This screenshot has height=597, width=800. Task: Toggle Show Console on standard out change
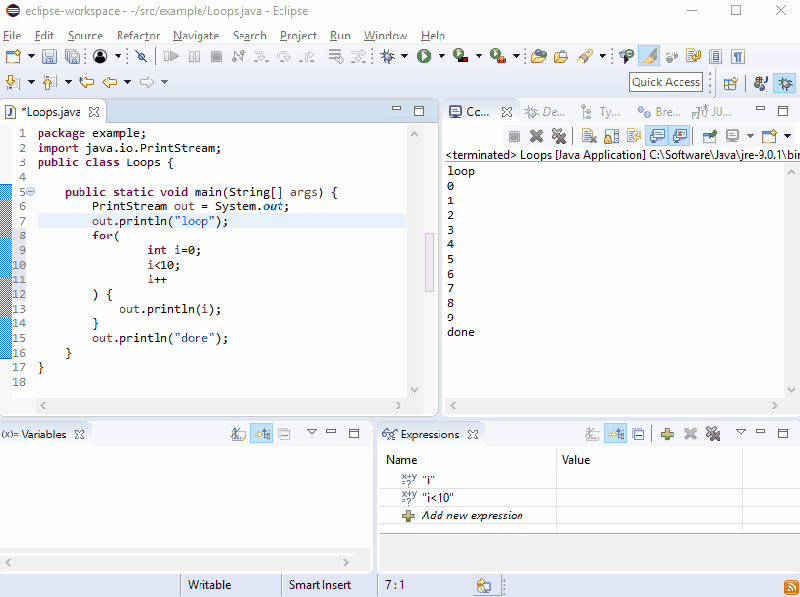tap(657, 136)
